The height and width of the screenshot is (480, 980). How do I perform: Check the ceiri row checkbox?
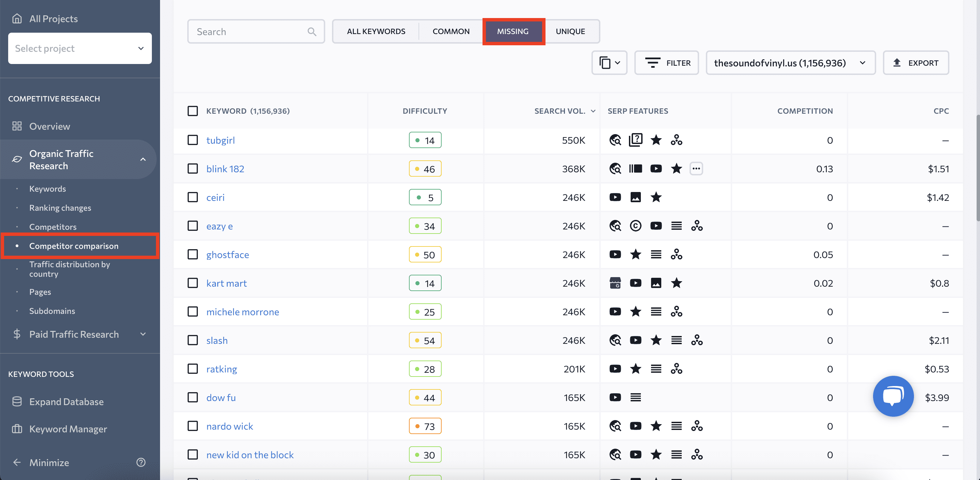point(192,197)
